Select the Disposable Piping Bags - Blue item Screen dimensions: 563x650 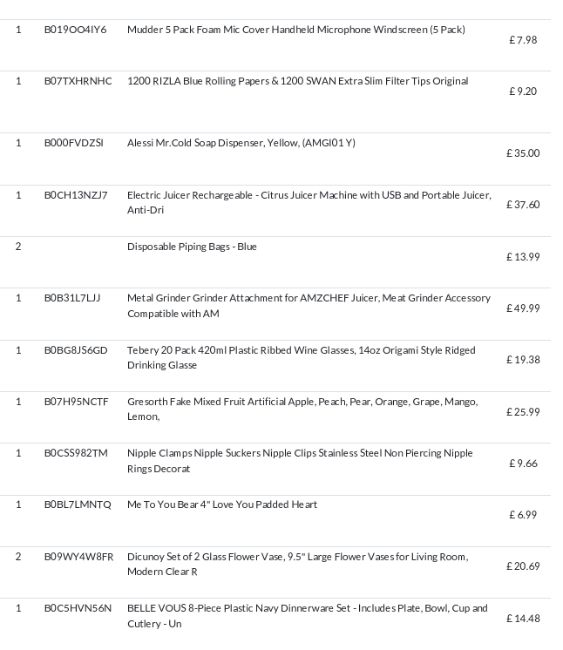192,247
